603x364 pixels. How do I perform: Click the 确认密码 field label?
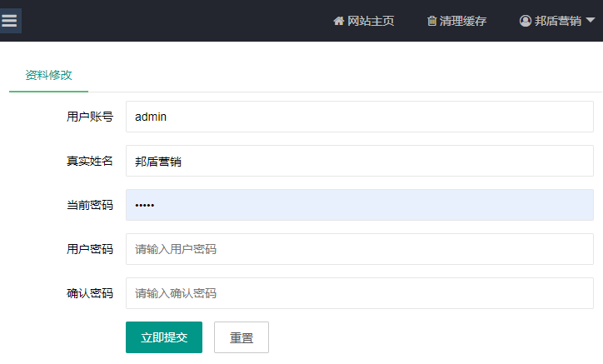click(x=89, y=293)
